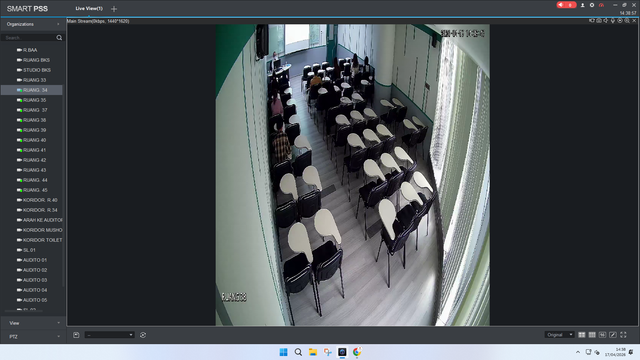
Task: Select camera AUDITO 01
Action: click(x=35, y=260)
